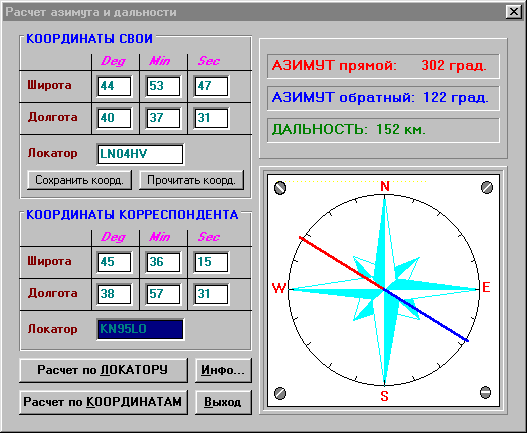Click the red N marker on compass
Image resolution: width=527 pixels, height=433 pixels.
tap(385, 186)
